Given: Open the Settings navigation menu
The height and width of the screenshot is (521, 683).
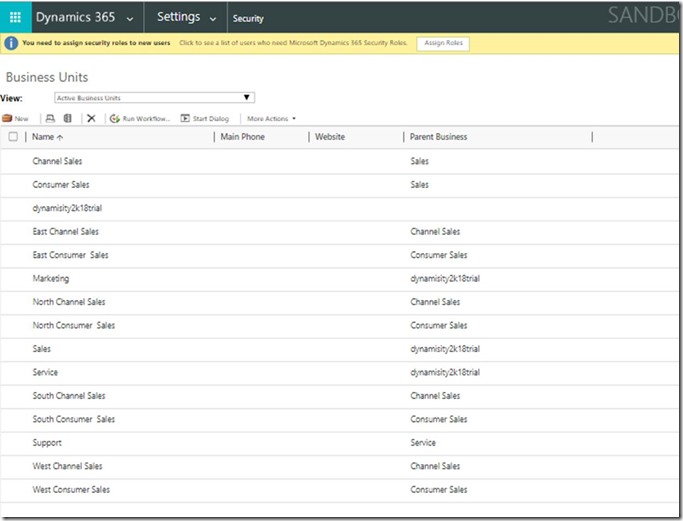Looking at the screenshot, I should pos(186,17).
